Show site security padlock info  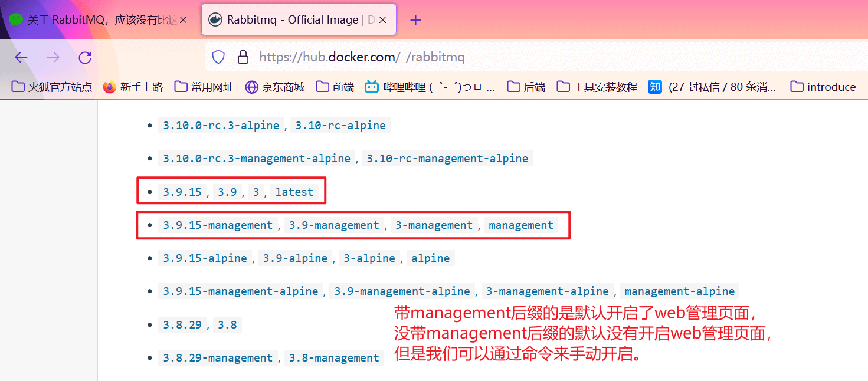point(243,57)
